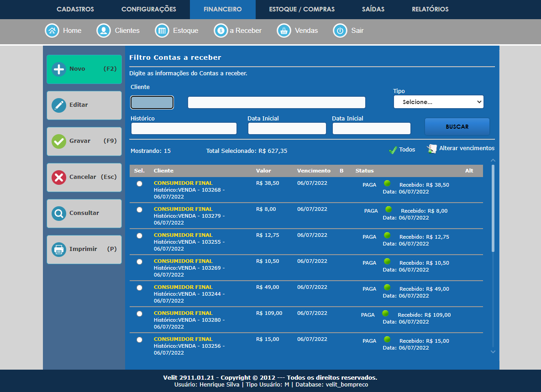Screen dimensions: 541x392
Task: Click the list's vertical scrollbar thumb
Action: pos(493,208)
